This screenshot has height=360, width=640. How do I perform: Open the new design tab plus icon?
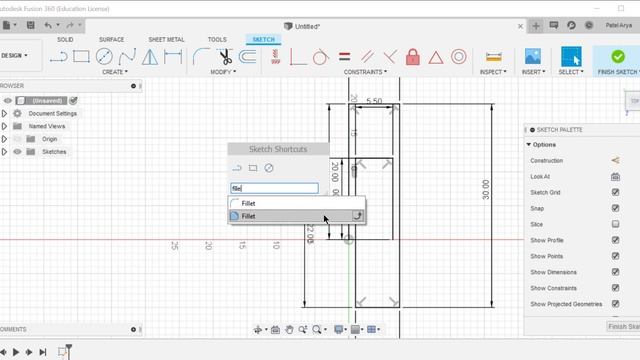(536, 26)
